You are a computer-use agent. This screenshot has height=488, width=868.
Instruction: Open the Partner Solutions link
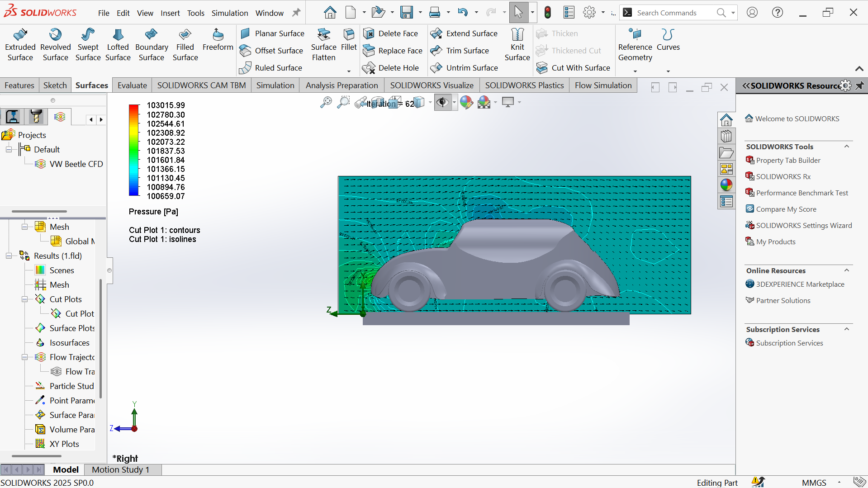[783, 300]
